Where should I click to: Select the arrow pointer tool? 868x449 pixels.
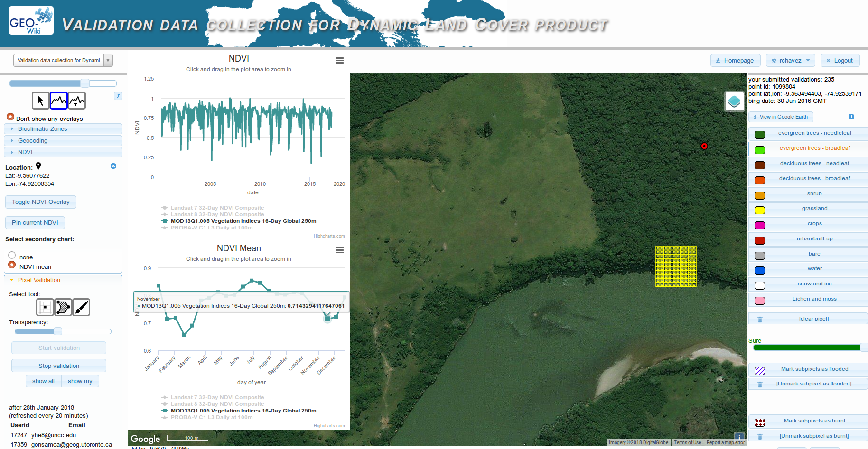pos(40,101)
